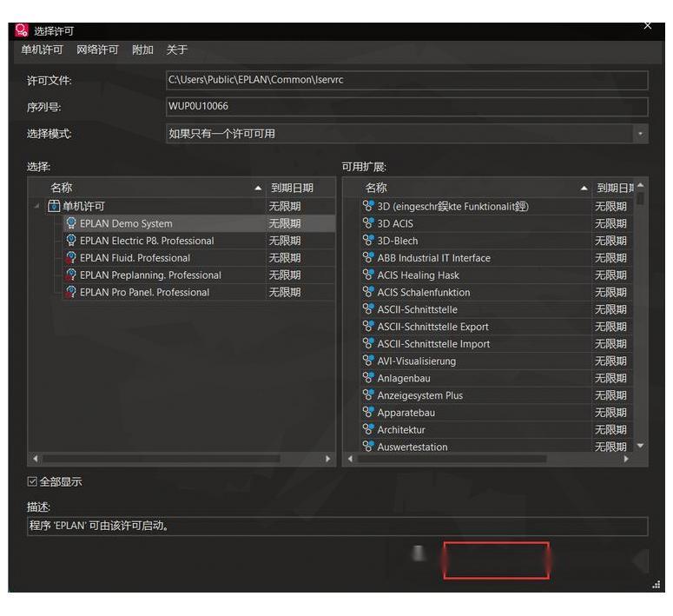Sort the license list by 名称 column
Screen dimensions: 673x616
click(x=148, y=188)
